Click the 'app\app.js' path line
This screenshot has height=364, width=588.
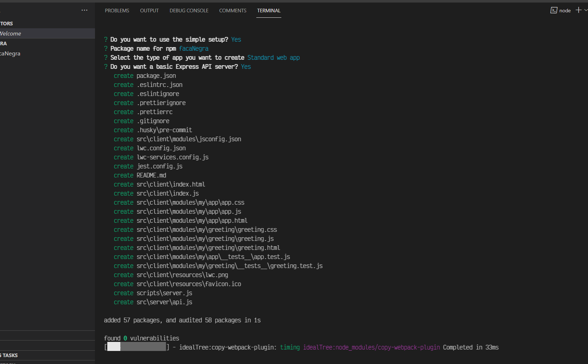coord(177,212)
